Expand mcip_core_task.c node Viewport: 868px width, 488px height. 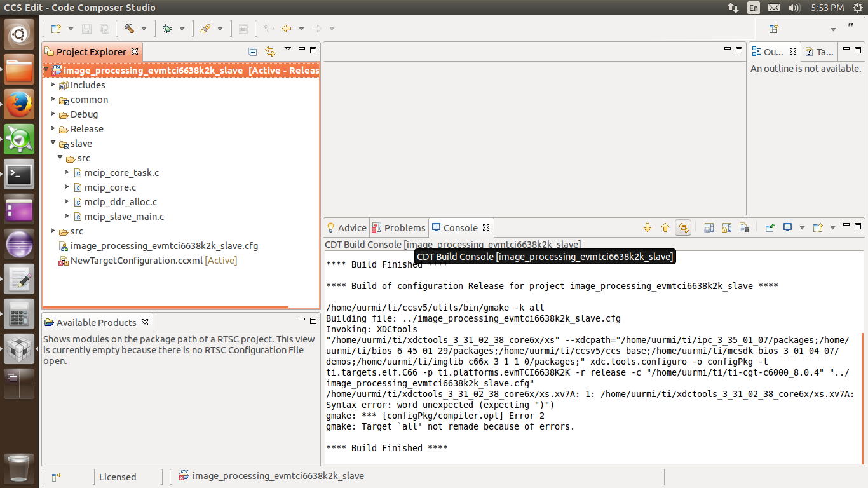coord(67,172)
